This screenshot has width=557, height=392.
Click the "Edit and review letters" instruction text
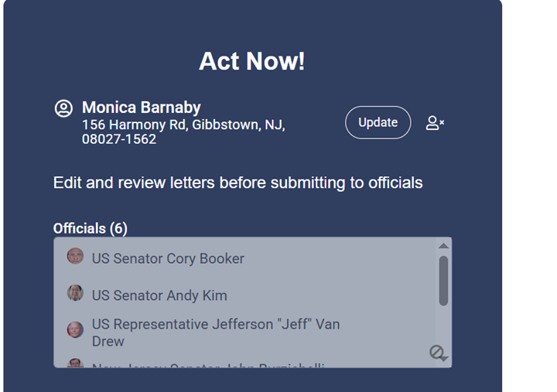pyautogui.click(x=238, y=183)
